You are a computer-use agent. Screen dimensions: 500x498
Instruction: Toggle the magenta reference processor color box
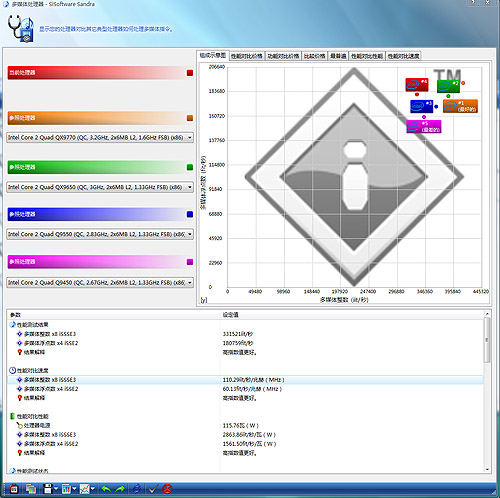tap(190, 262)
